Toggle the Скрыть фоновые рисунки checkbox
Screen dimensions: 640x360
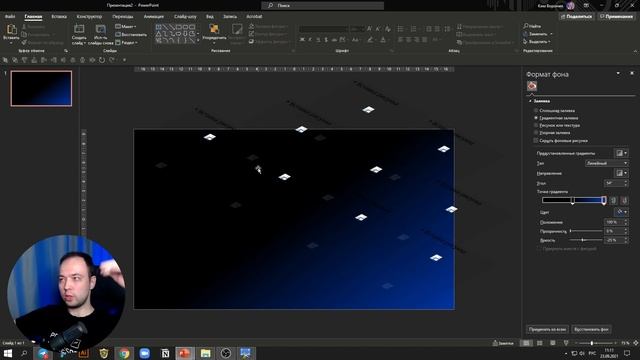click(536, 140)
